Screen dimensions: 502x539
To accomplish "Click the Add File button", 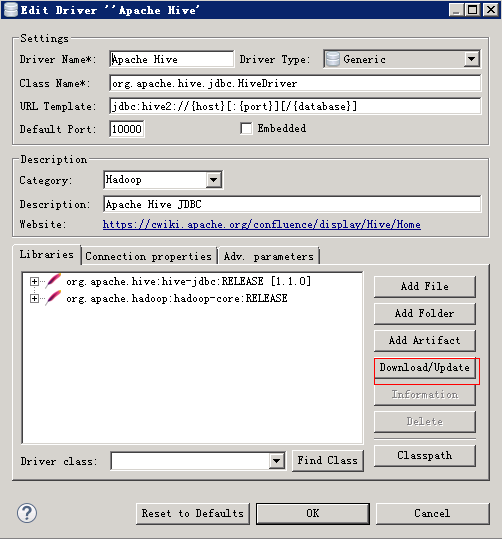I will (425, 286).
